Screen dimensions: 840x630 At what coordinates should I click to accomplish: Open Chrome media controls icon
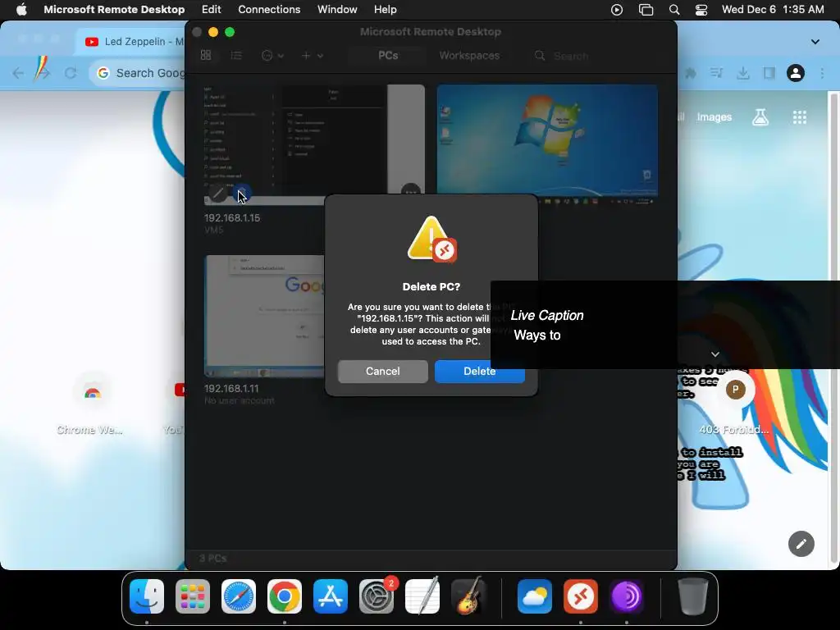click(716, 73)
